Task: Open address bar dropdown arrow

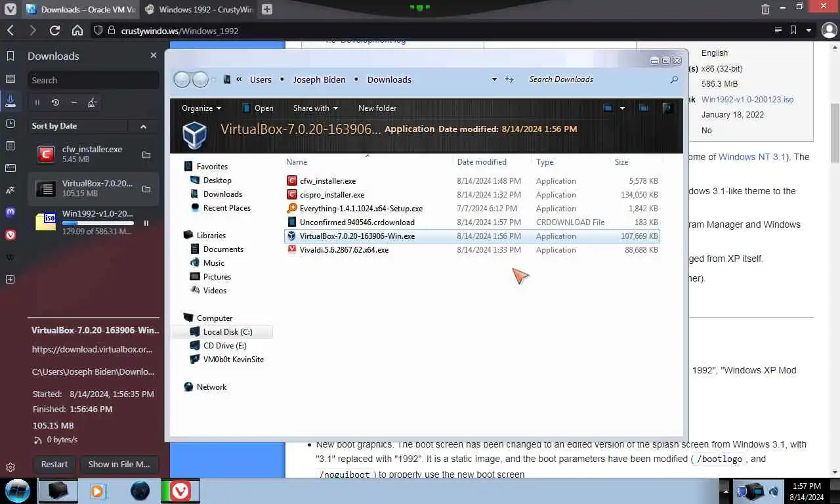Action: click(808, 30)
